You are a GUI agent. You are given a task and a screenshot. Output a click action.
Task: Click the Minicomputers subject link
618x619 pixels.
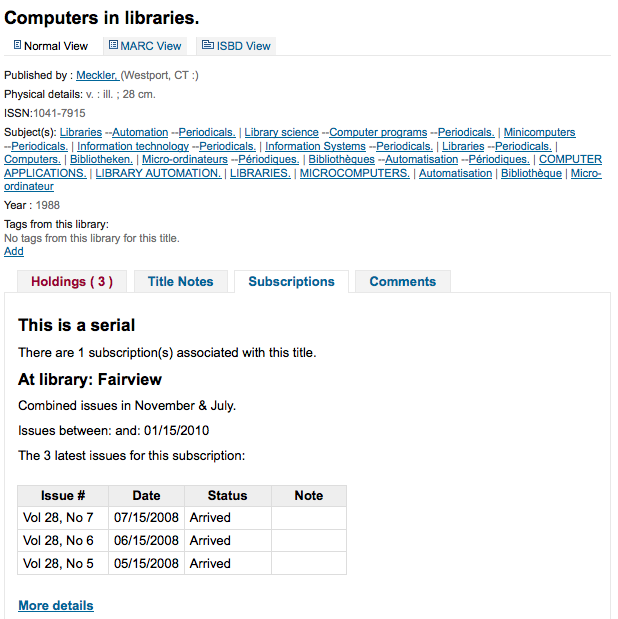(x=539, y=132)
